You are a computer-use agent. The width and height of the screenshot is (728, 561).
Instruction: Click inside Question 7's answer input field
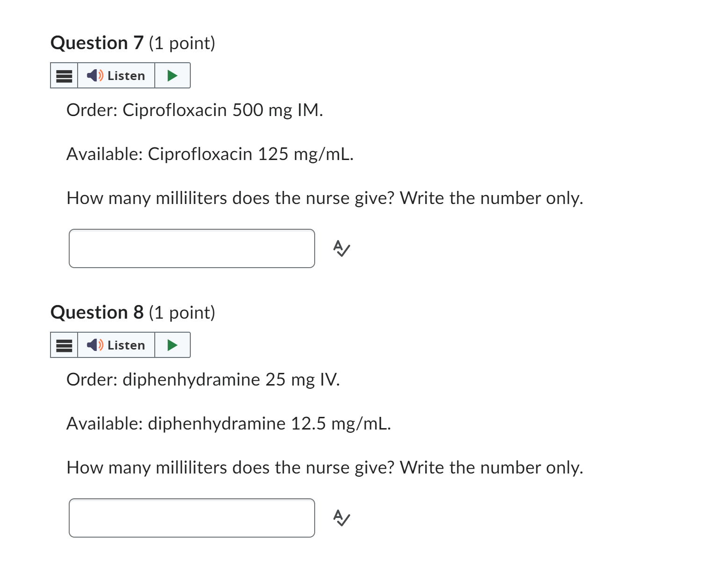point(192,249)
